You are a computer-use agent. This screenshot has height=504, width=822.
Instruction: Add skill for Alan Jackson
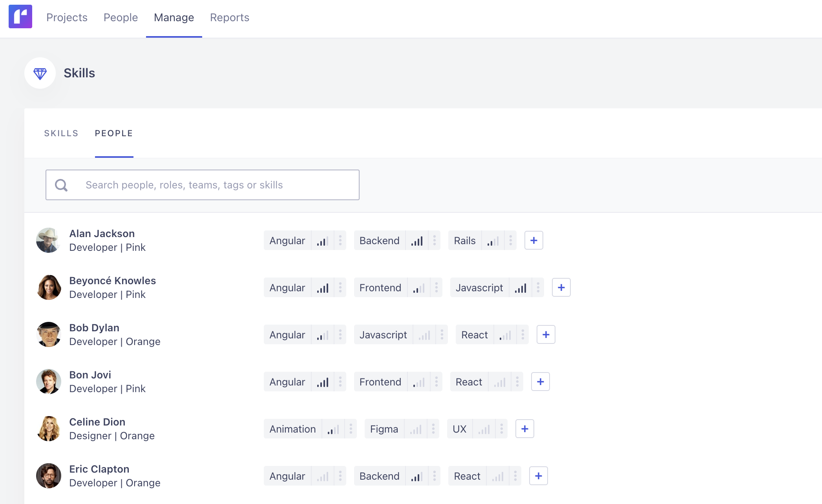[x=533, y=240]
